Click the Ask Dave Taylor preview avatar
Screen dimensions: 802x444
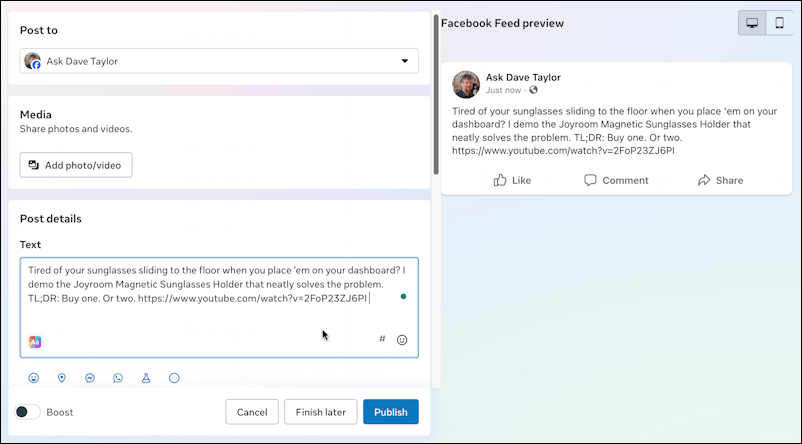[x=466, y=84]
